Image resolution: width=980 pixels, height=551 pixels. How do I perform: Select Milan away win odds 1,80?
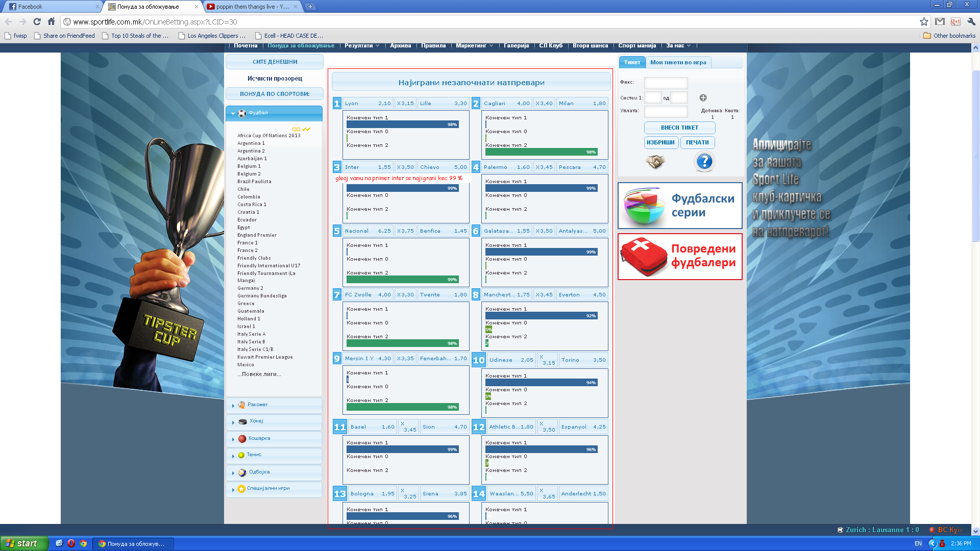(x=582, y=103)
